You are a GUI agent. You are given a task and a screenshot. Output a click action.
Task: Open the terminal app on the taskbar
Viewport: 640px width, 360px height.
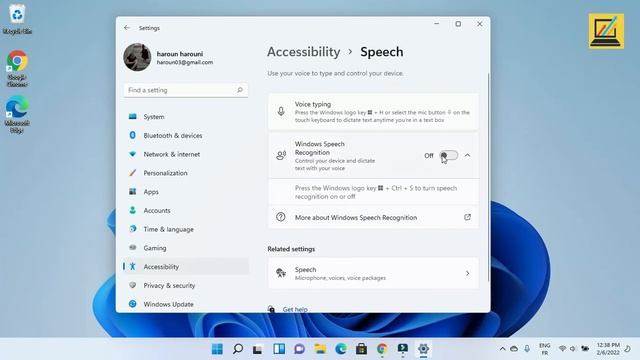pyautogui.click(x=403, y=349)
